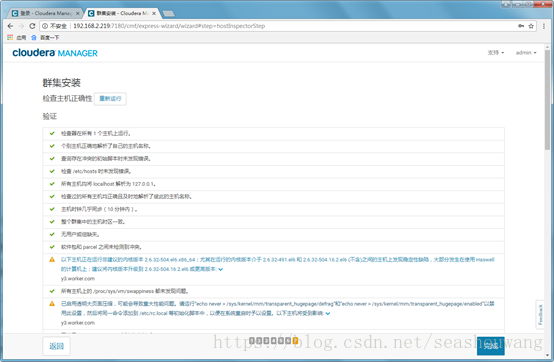Expand kernel version warning host list
Image resolution: width=554 pixels, height=362 pixels.
pyautogui.click(x=221, y=269)
